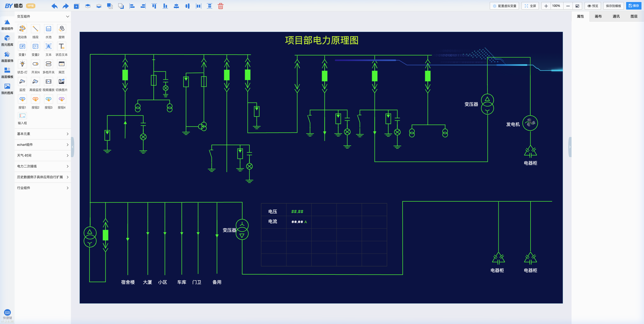Click the blue 保存 save button
The height and width of the screenshot is (324, 644).
(x=634, y=6)
